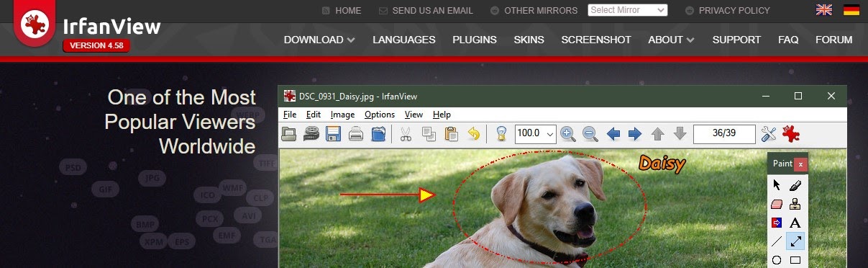Click the Next image blue arrow
Viewport: 868px width, 268px height.
pyautogui.click(x=635, y=134)
